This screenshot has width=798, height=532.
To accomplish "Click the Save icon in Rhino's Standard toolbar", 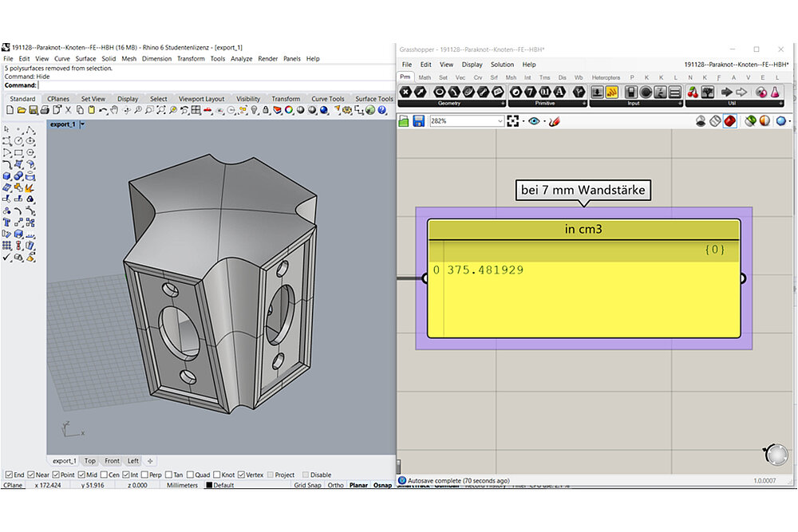I will pyautogui.click(x=32, y=110).
